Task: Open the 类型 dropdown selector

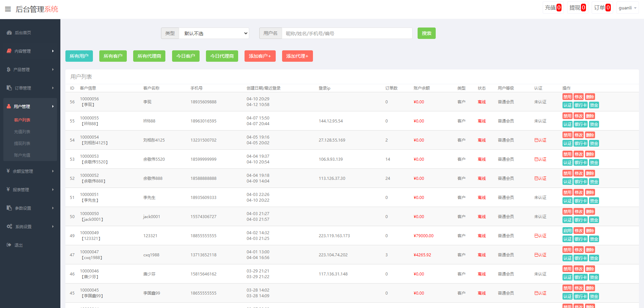Action: pyautogui.click(x=214, y=33)
